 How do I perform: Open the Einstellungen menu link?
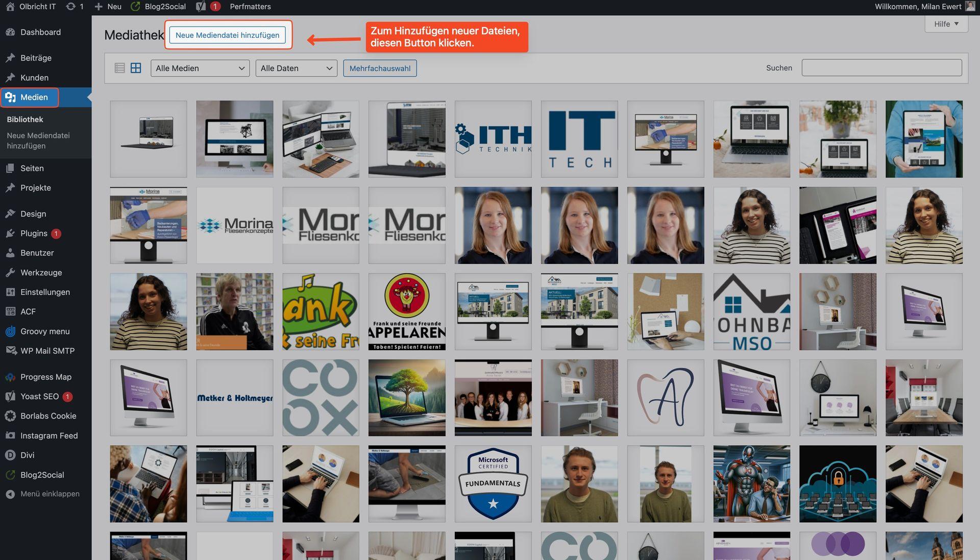(x=45, y=292)
